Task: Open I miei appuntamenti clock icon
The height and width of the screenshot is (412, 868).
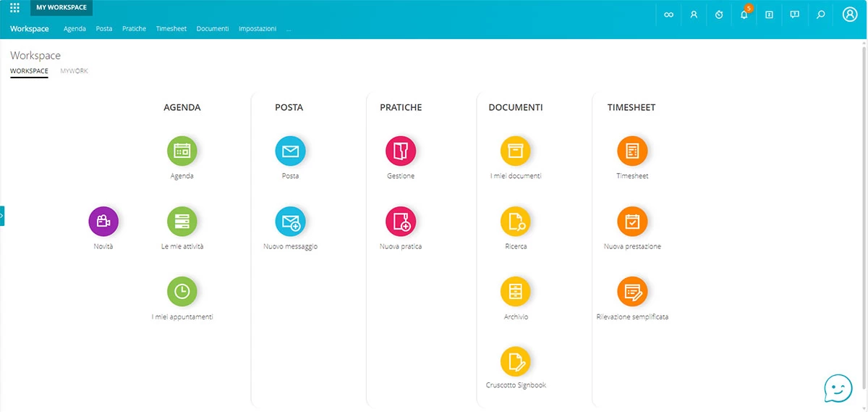Action: pyautogui.click(x=182, y=292)
